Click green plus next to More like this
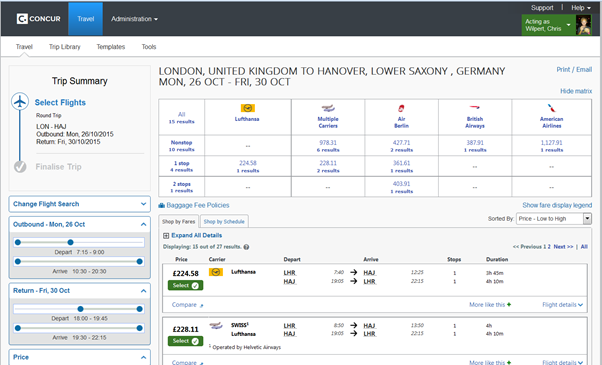The image size is (602, 365). (509, 304)
